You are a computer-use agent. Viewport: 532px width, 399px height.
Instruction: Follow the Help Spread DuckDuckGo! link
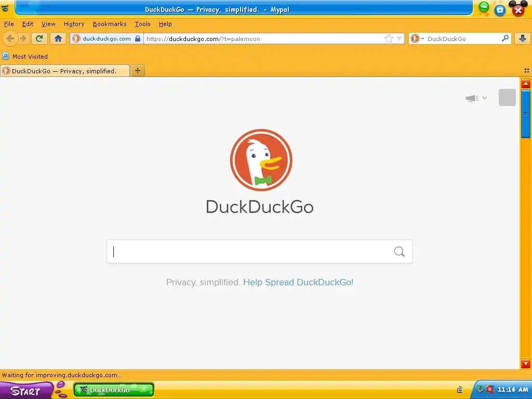tap(298, 282)
